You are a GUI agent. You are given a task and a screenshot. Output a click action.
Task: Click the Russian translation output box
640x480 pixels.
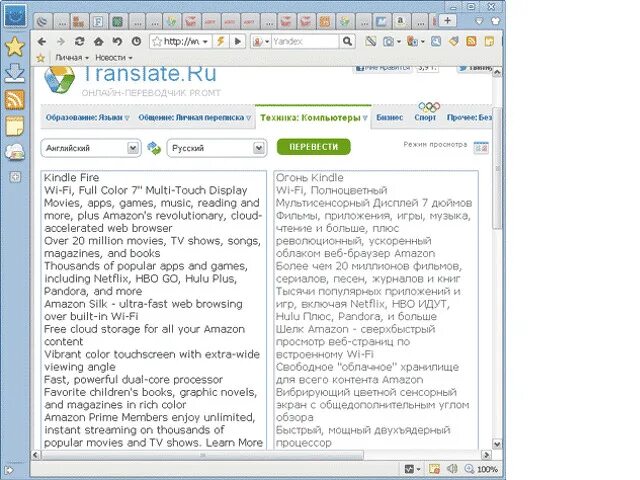coord(376,310)
